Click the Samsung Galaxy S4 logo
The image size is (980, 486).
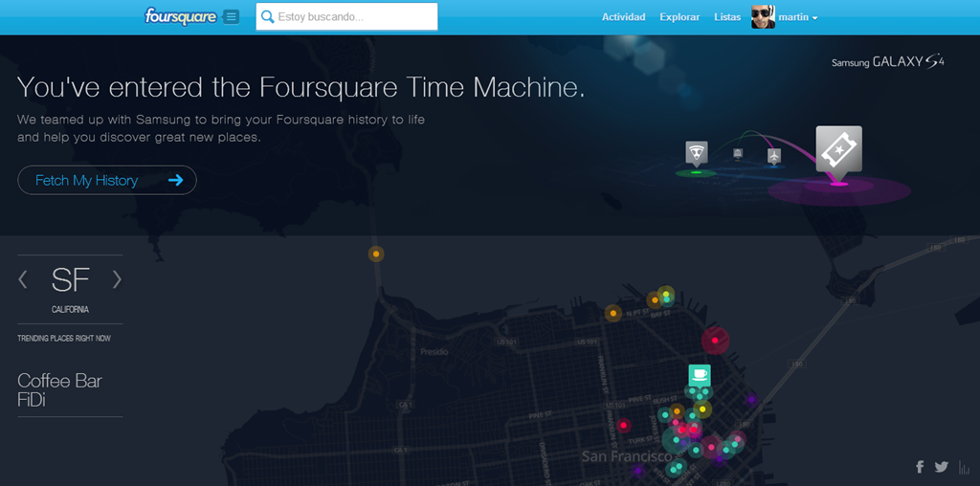(x=887, y=61)
